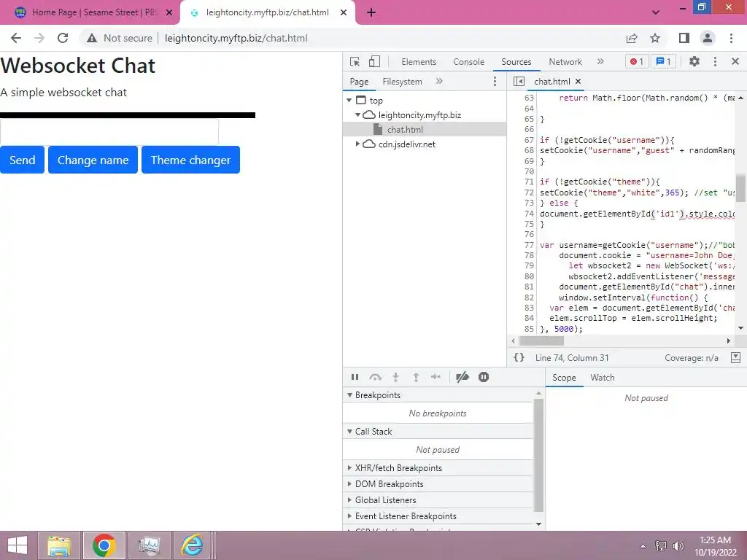Viewport: 747px width, 560px height.
Task: Open the Watch tab
Action: pyautogui.click(x=602, y=378)
